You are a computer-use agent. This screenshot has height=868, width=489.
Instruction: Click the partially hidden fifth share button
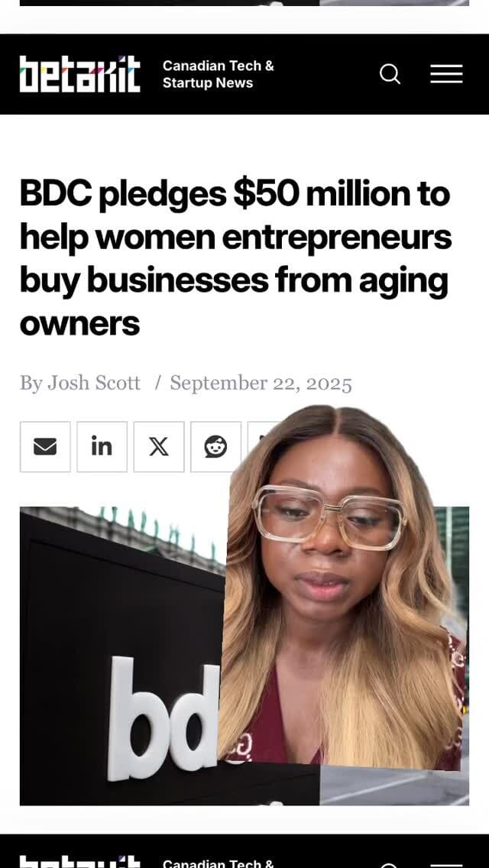coord(261,437)
